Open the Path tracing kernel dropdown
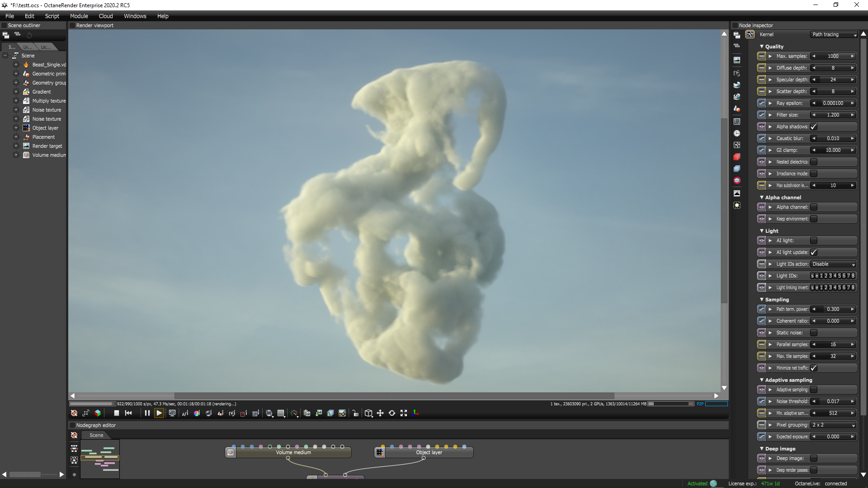 834,34
